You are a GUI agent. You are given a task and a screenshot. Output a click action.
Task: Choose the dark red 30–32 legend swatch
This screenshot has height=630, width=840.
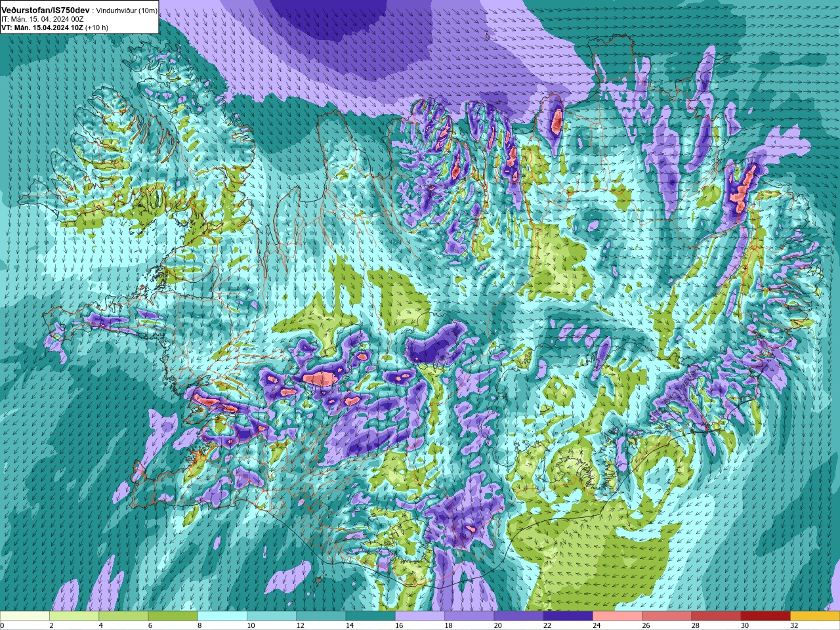tap(766, 616)
